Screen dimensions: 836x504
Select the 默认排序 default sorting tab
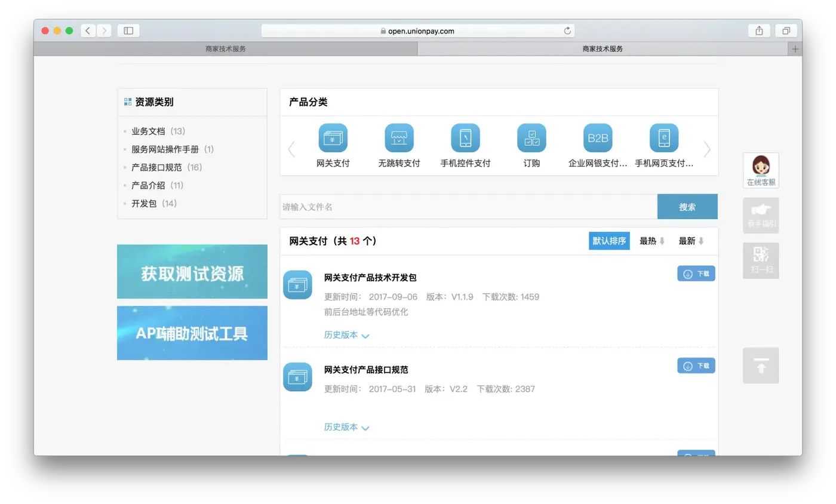608,241
